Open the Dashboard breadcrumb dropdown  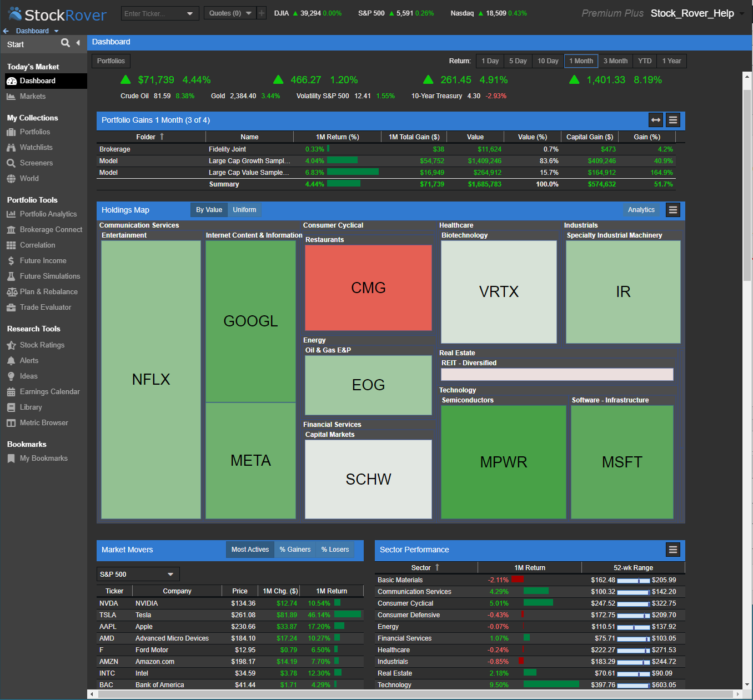click(56, 31)
